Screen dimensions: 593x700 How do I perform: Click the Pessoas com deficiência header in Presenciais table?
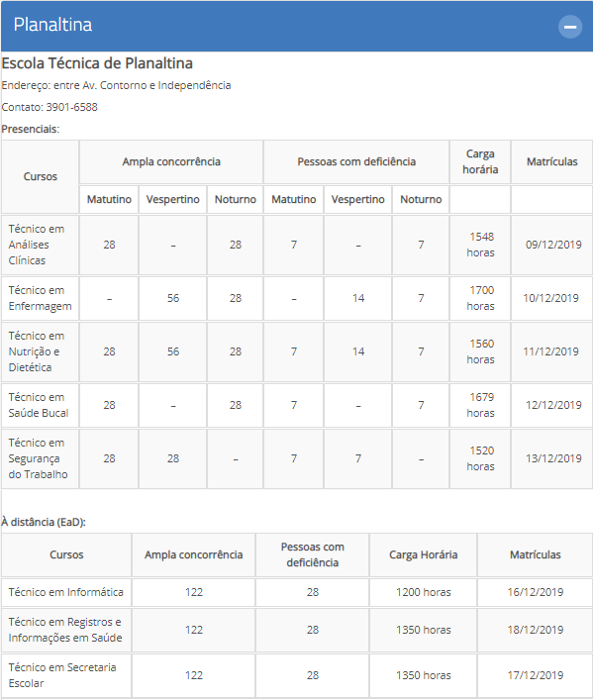(x=356, y=161)
